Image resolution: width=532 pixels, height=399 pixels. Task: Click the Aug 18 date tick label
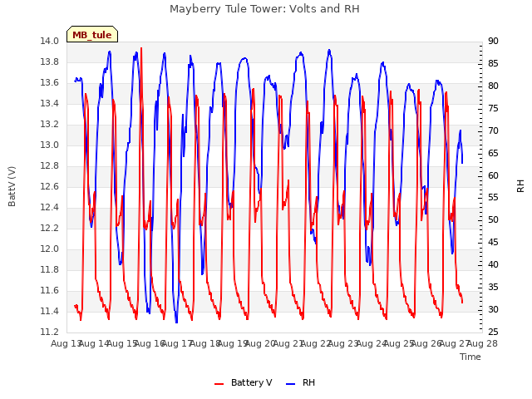205,343
